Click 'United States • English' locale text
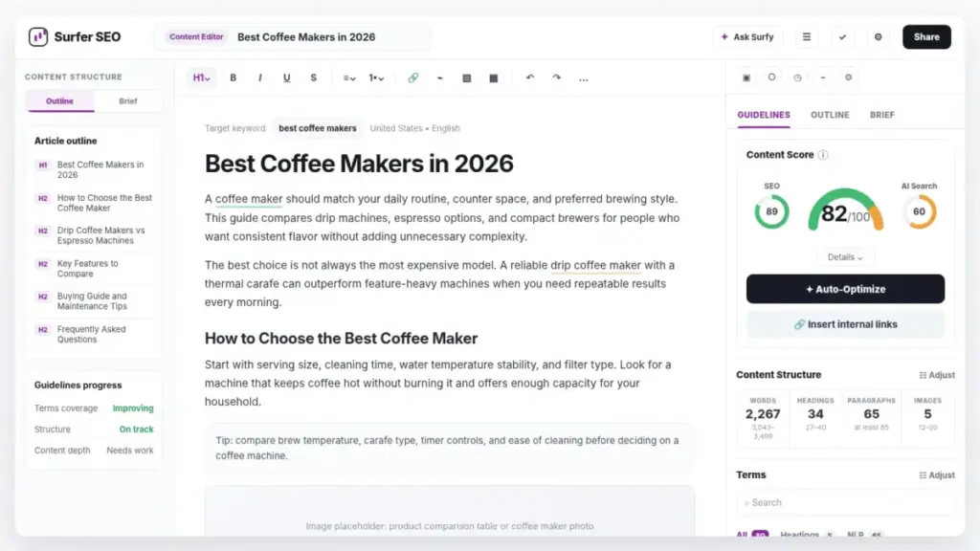Screen dimensions: 980x551 pyautogui.click(x=415, y=128)
